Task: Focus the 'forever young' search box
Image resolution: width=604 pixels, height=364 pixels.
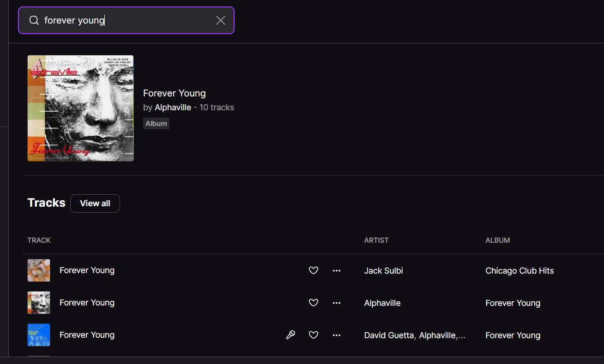Action: pos(126,20)
